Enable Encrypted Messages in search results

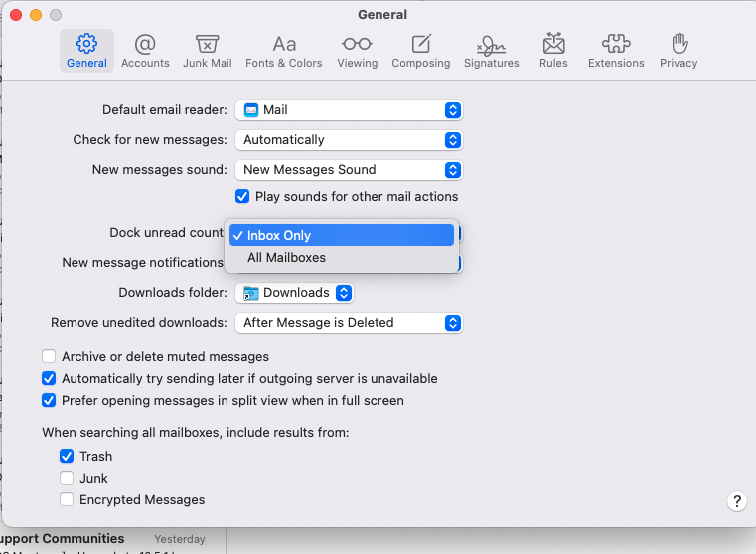click(x=67, y=499)
